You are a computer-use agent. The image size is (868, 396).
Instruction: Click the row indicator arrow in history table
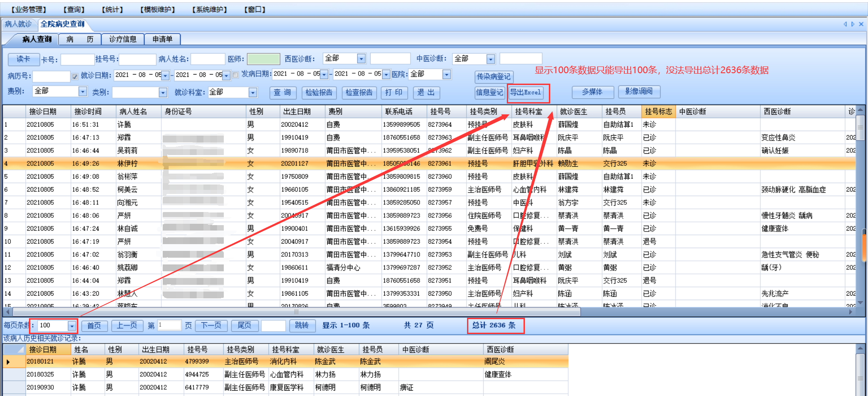pyautogui.click(x=8, y=362)
